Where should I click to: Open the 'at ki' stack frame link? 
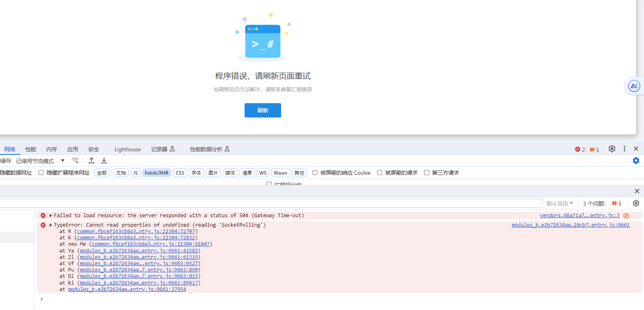[x=139, y=283]
